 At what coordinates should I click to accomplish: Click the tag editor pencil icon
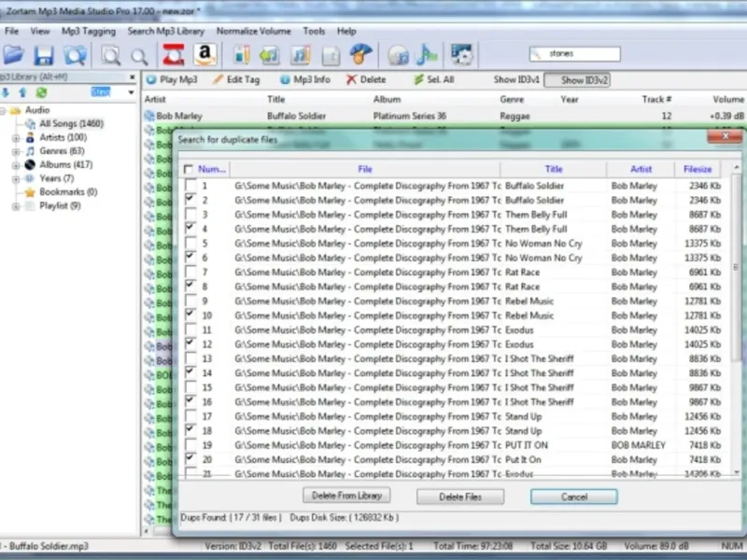point(242,55)
